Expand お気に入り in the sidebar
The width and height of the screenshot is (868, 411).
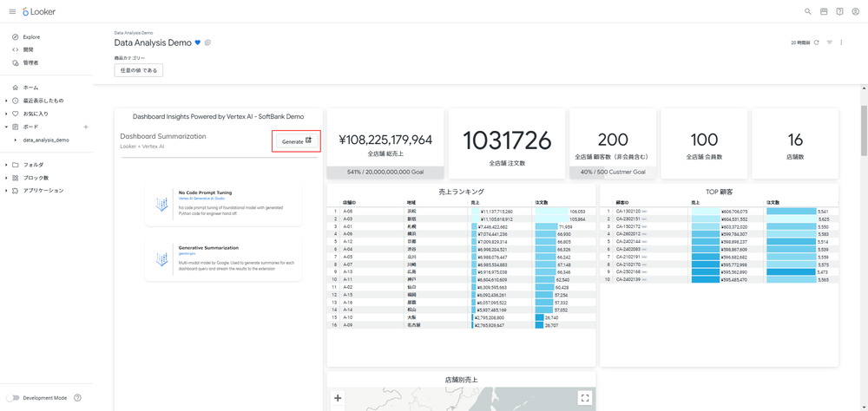click(x=6, y=114)
